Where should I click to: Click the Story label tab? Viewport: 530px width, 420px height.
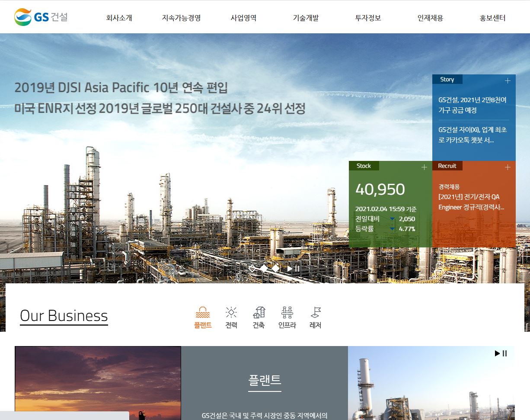pos(447,80)
